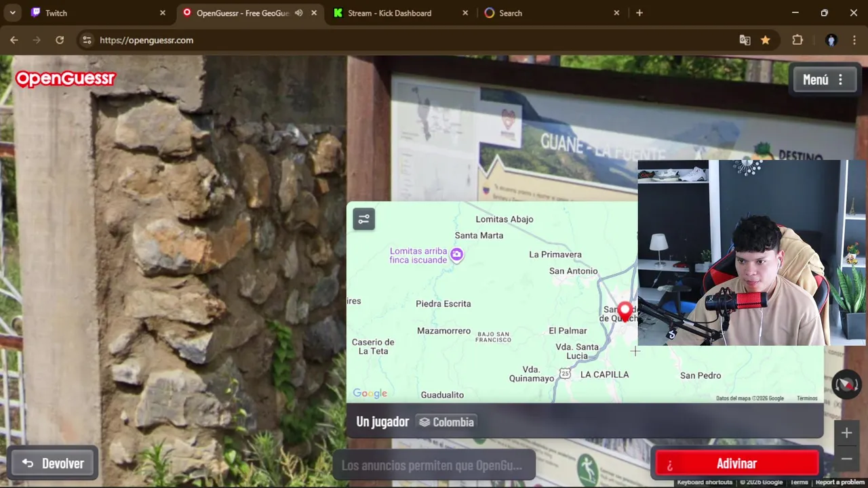Viewport: 868px width, 488px height.
Task: Click the Devolver button
Action: [53, 464]
